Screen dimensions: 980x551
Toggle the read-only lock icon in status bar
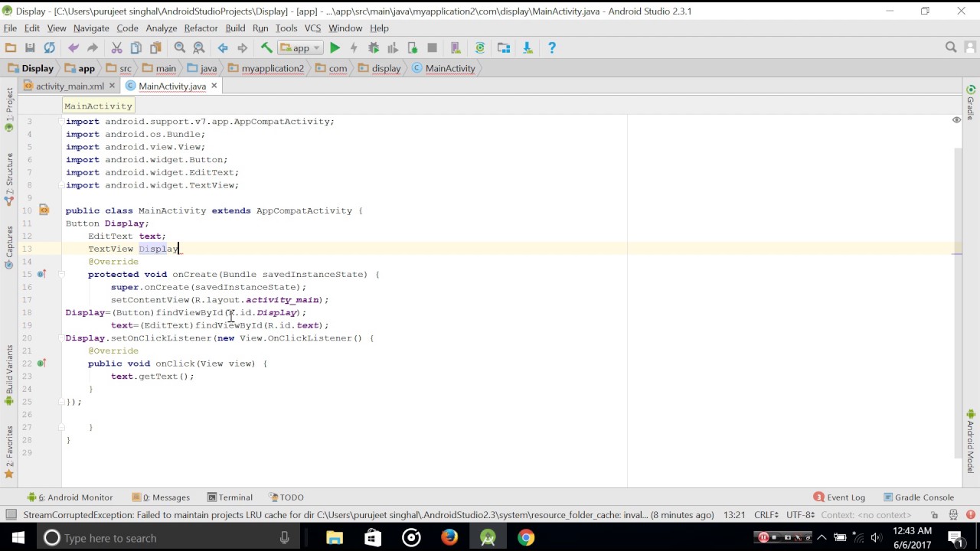(934, 515)
